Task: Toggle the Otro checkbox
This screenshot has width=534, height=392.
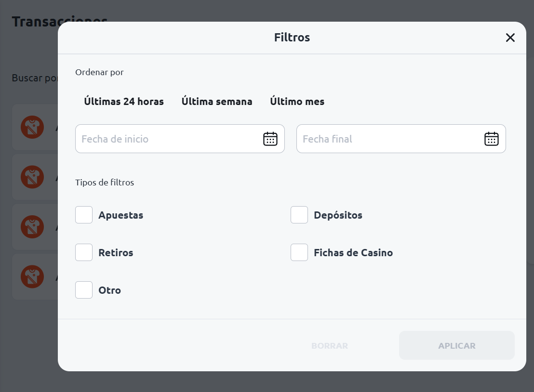Action: (x=84, y=290)
